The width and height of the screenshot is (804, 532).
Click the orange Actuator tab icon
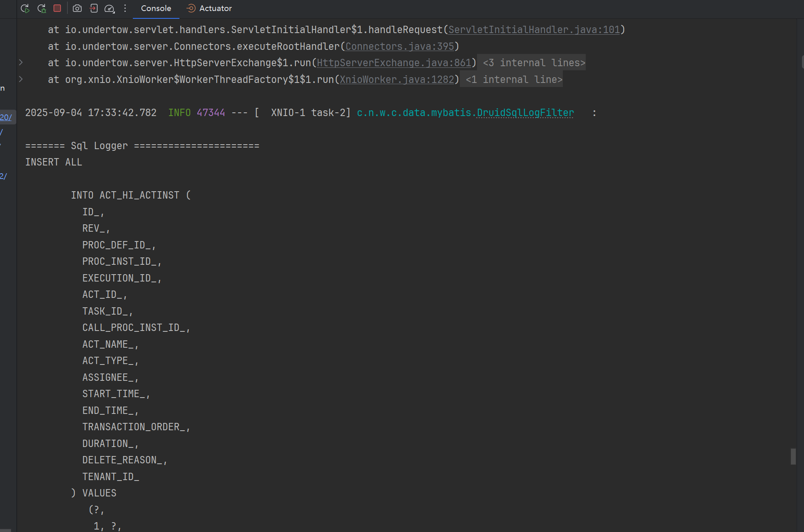pyautogui.click(x=190, y=8)
